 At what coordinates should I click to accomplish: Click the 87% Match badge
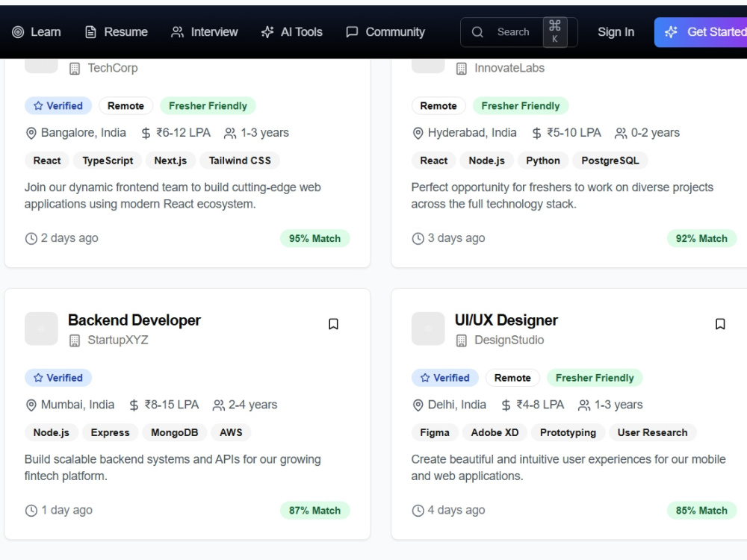pyautogui.click(x=315, y=511)
